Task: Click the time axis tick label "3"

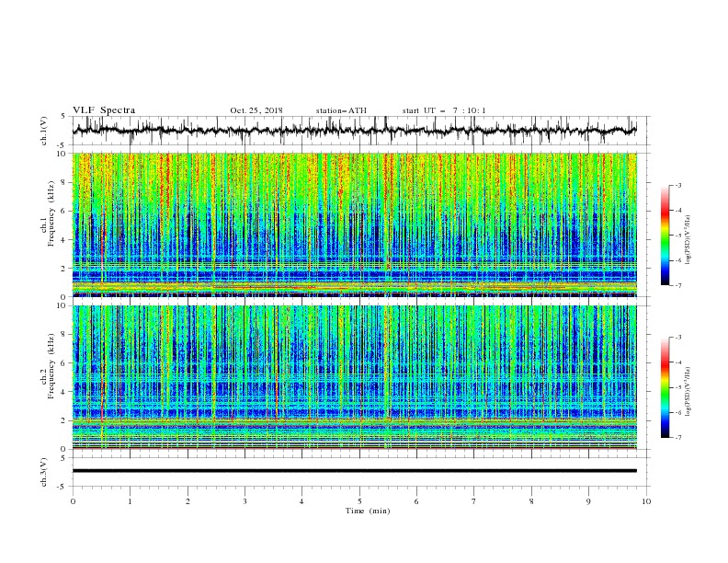Action: pyautogui.click(x=245, y=501)
